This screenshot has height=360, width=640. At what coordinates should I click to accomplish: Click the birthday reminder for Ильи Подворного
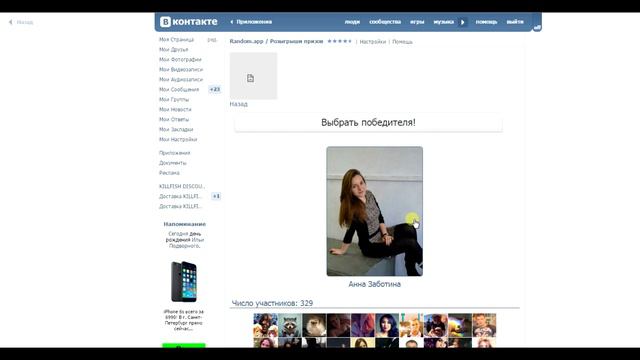[184, 240]
